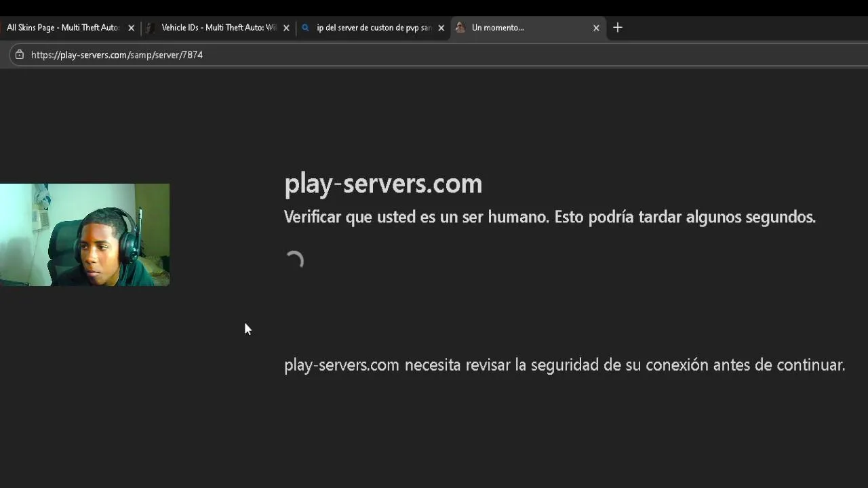
Task: Click the 'necesita revisar la seguridad' message
Action: [564, 365]
